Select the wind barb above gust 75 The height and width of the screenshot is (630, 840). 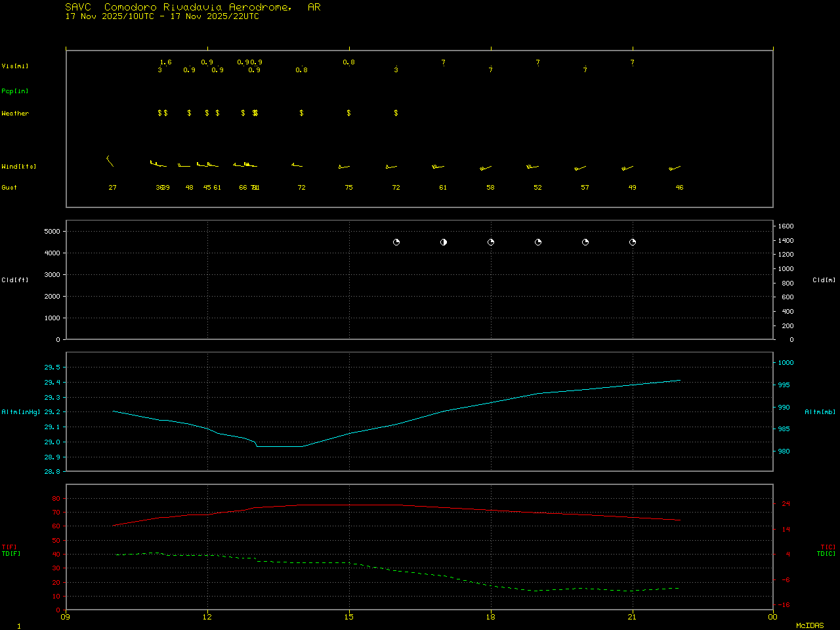click(345, 167)
